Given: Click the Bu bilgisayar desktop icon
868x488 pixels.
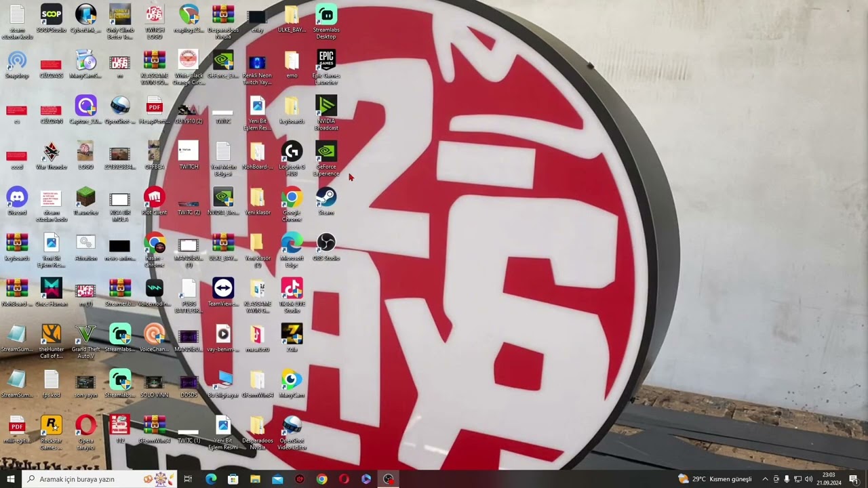Looking at the screenshot, I should (223, 383).
